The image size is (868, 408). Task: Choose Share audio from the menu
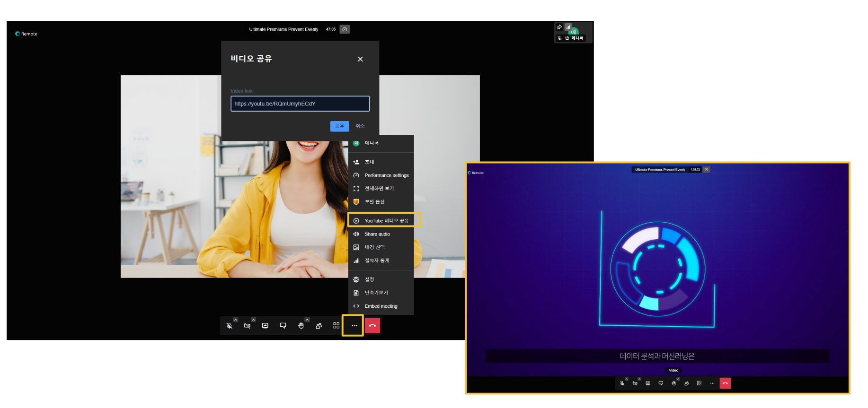coord(377,234)
